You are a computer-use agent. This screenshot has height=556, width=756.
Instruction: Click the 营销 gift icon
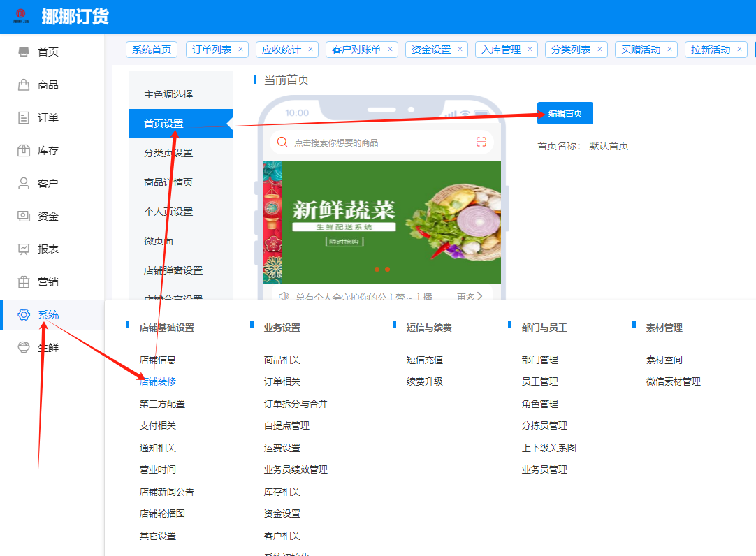click(x=24, y=282)
